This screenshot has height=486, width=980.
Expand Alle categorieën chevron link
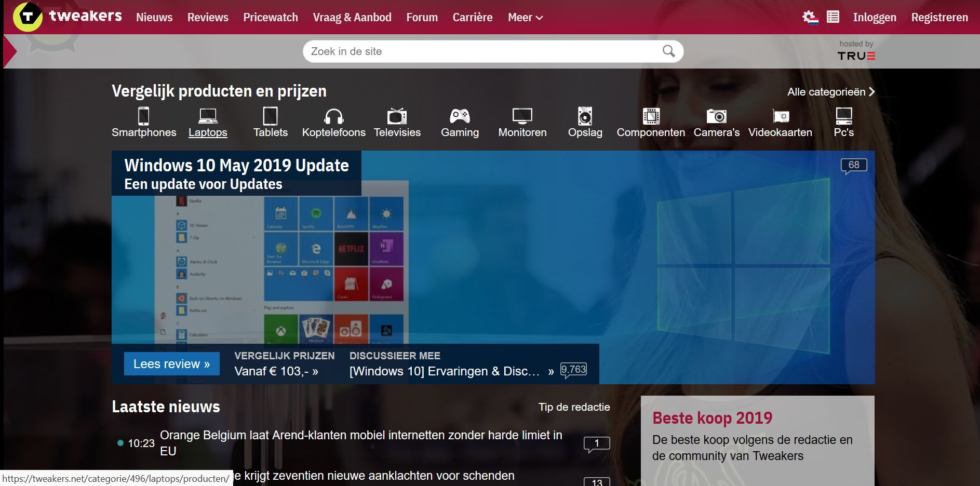(x=831, y=92)
